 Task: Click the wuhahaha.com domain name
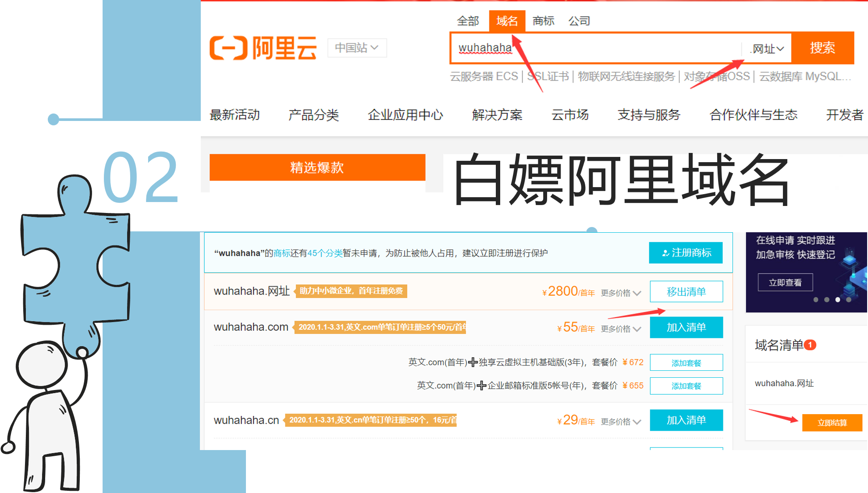(251, 327)
